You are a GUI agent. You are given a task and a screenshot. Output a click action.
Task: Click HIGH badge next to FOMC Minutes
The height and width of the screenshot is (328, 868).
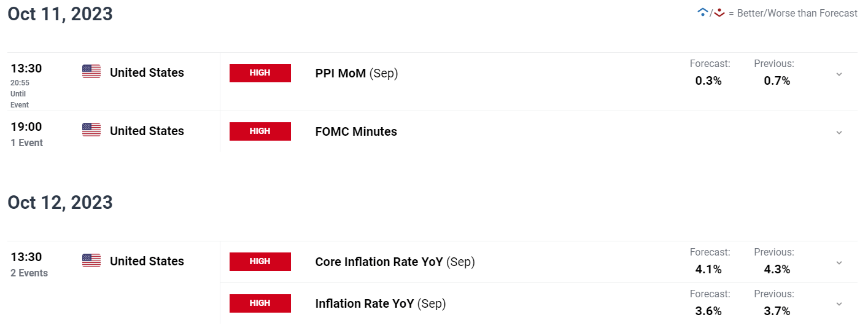point(260,131)
